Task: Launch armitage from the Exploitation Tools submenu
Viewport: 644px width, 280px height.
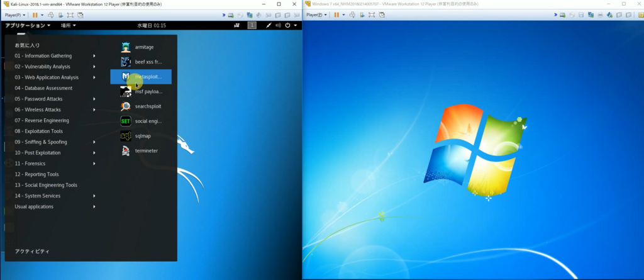Action: point(141,47)
